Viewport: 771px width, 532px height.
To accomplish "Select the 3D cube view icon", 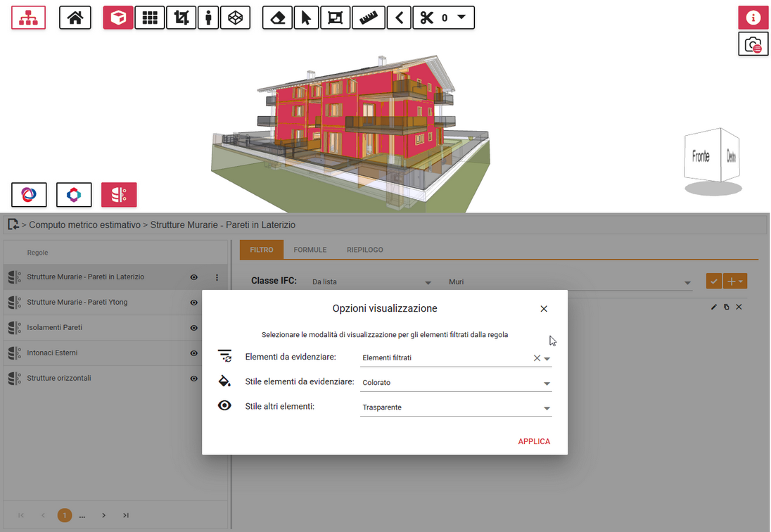I will (118, 18).
